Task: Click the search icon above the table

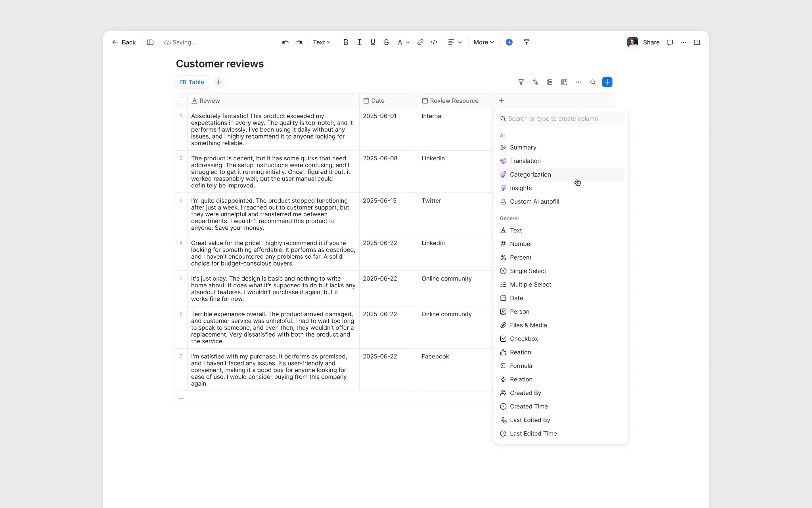Action: click(593, 82)
